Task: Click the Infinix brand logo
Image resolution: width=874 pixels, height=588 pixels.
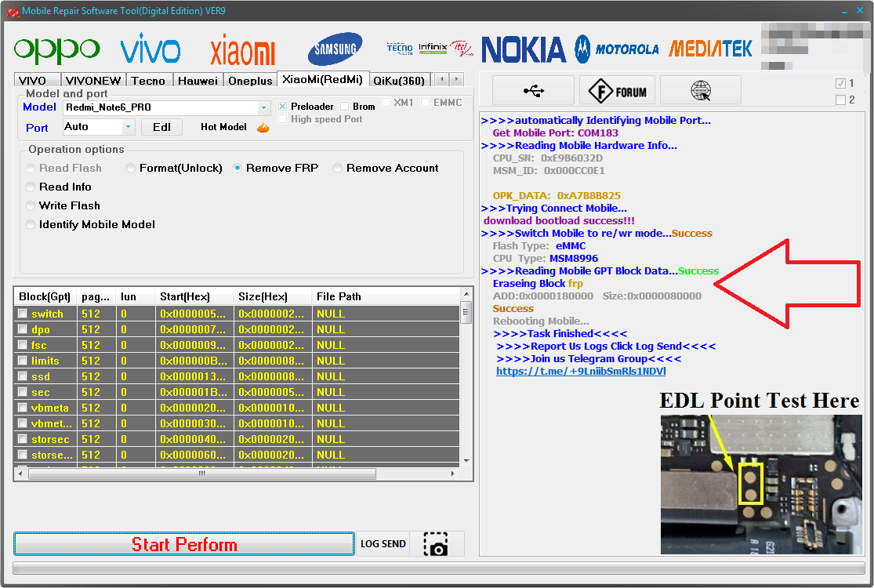Action: [x=433, y=48]
